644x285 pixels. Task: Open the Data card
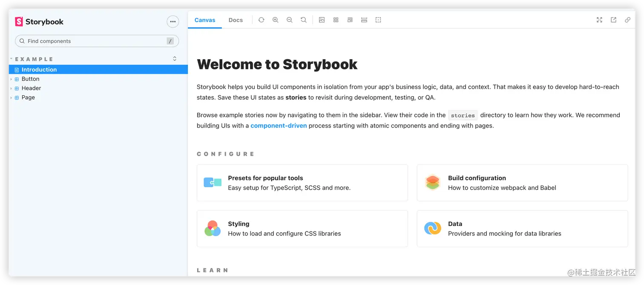click(523, 229)
